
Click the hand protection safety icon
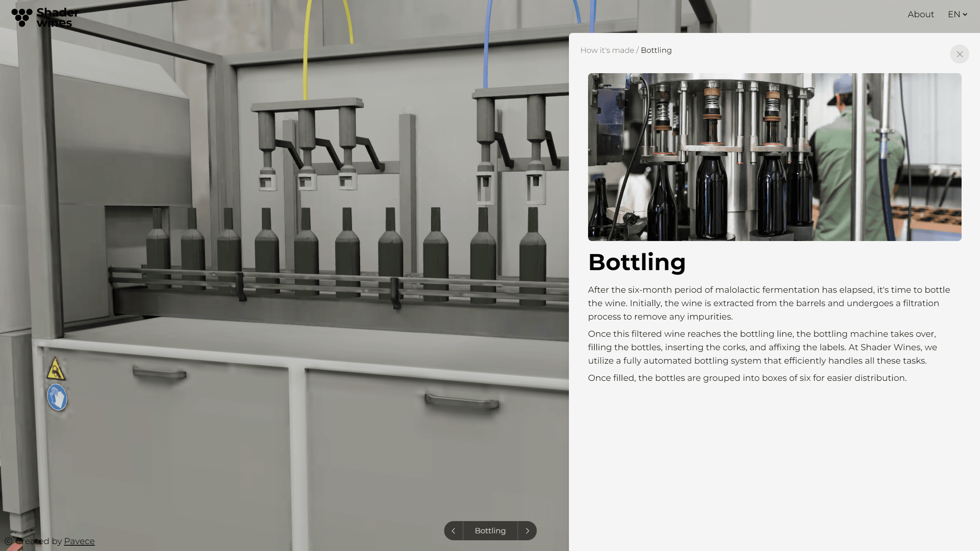click(x=57, y=398)
